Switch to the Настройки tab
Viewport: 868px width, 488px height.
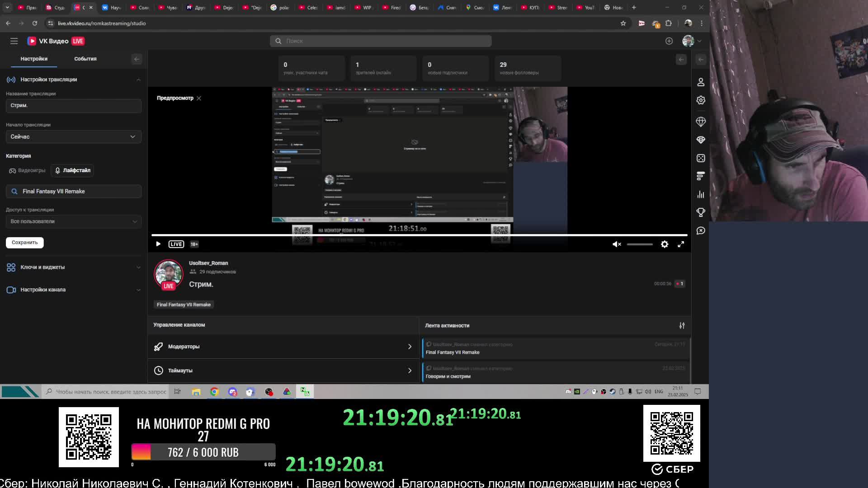[34, 59]
